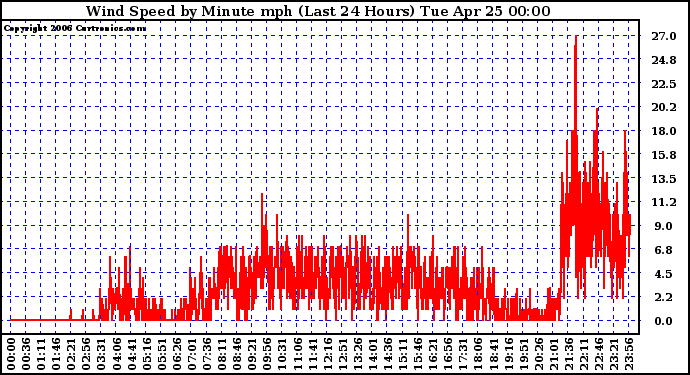This screenshot has width=690, height=375.
Task: Click the 18:06 x-axis time label
Action: [x=478, y=354]
